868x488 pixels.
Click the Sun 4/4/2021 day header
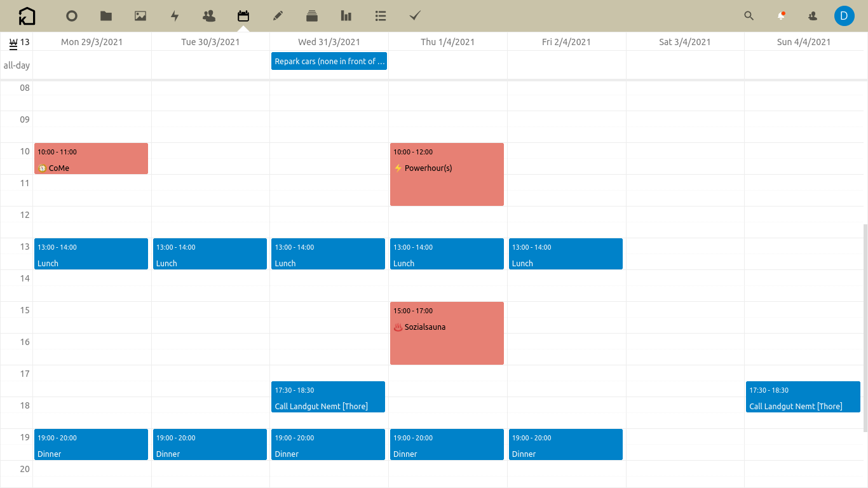coord(803,42)
